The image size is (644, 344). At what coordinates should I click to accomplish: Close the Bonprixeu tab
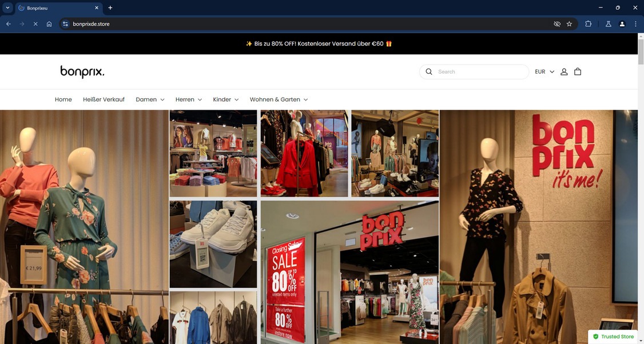[x=97, y=8]
